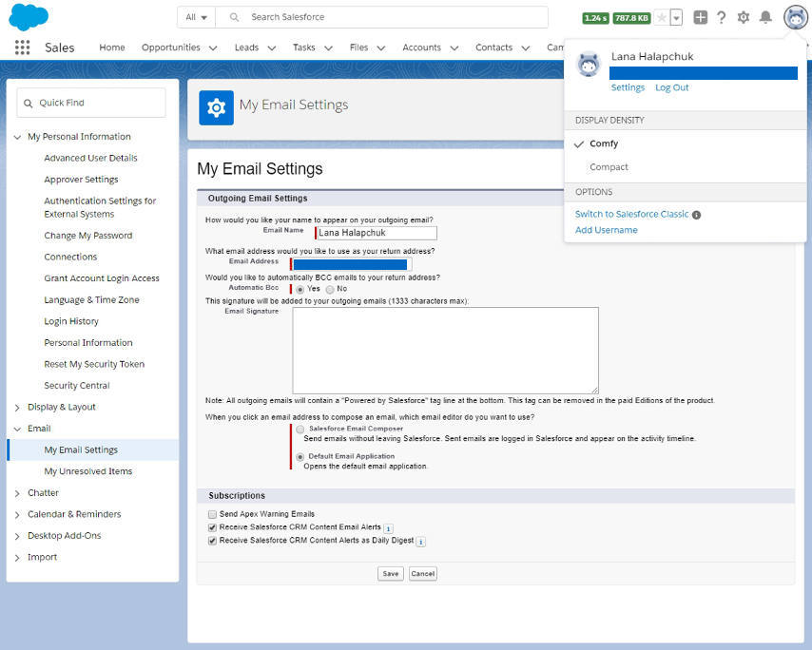Enable Send Apex Warning Emails
812x650 pixels.
coord(213,513)
